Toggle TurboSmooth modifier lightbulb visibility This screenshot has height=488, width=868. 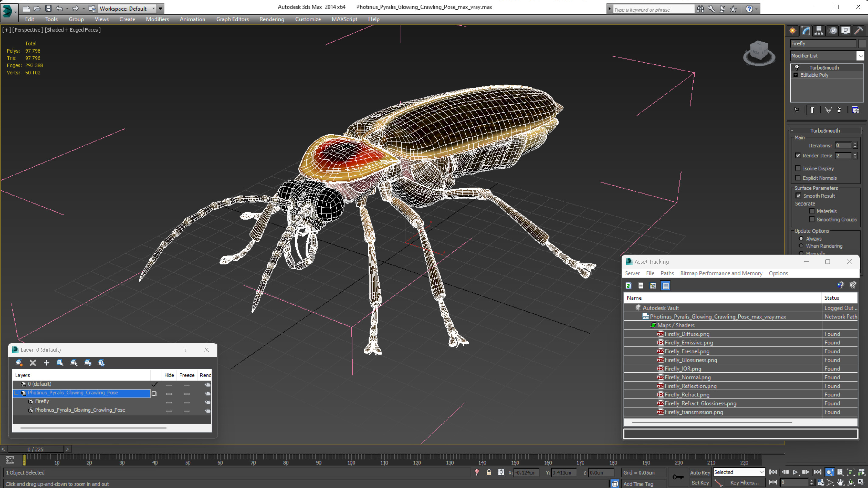pyautogui.click(x=797, y=67)
